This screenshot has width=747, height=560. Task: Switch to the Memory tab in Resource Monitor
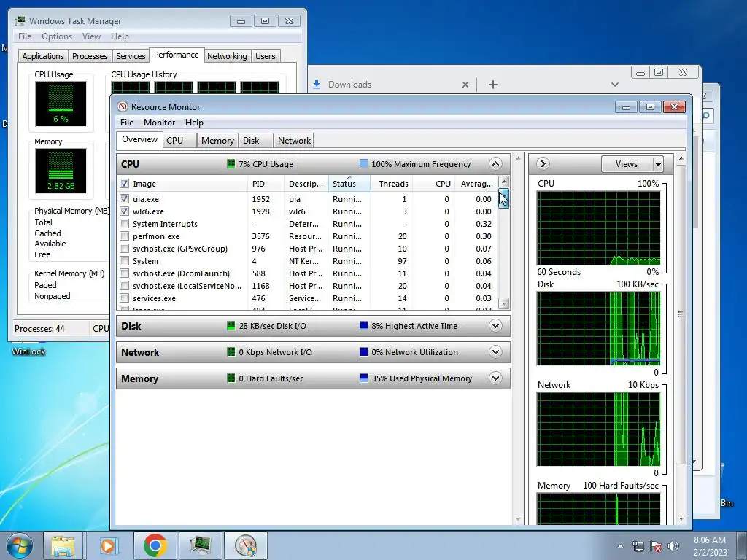[x=217, y=141]
